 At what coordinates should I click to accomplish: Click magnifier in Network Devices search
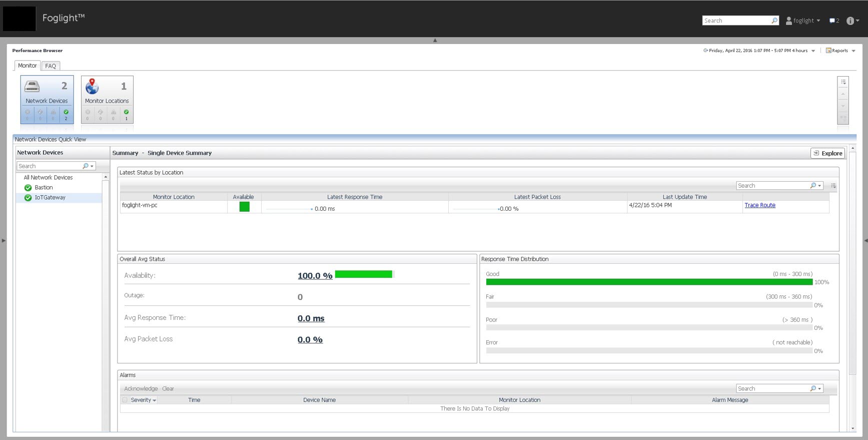(x=86, y=166)
